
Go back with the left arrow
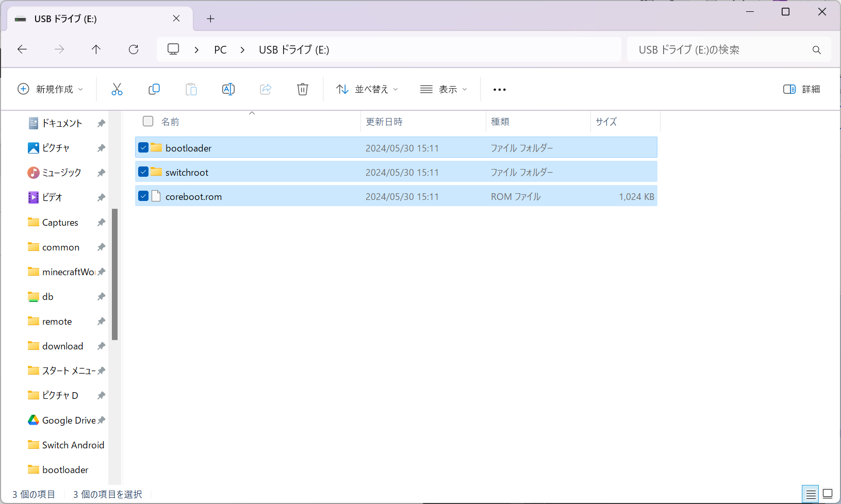22,49
